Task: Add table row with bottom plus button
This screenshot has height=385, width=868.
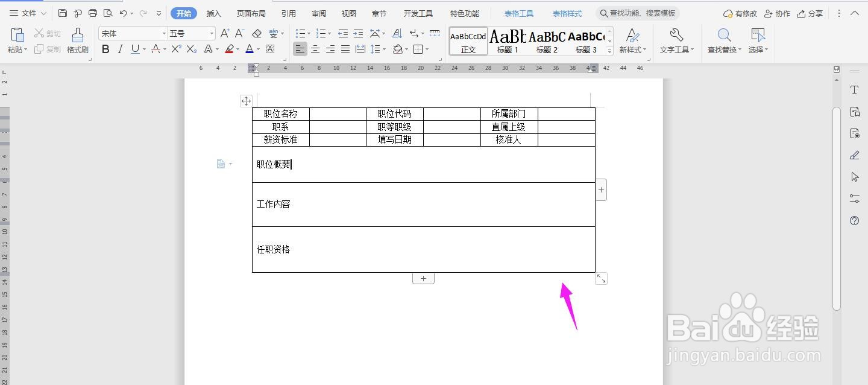Action: (x=423, y=278)
